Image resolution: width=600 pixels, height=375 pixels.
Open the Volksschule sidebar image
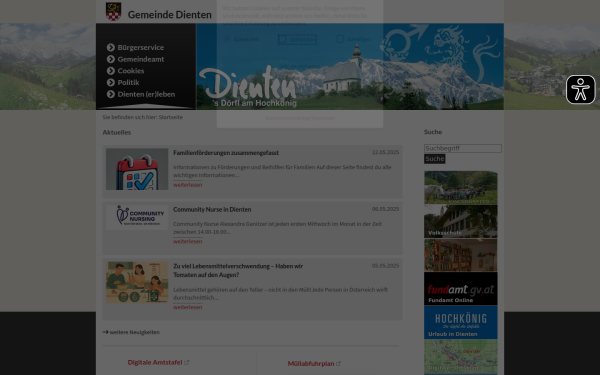[x=461, y=221]
